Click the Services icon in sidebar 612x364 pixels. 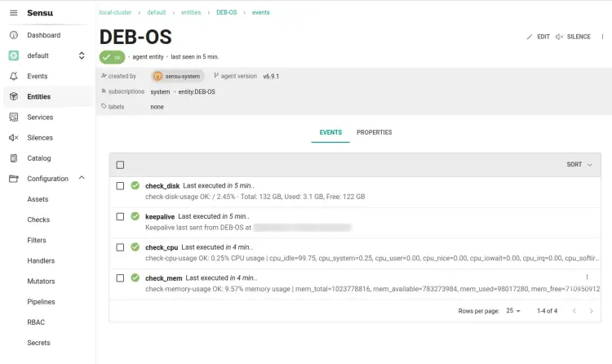coord(13,118)
